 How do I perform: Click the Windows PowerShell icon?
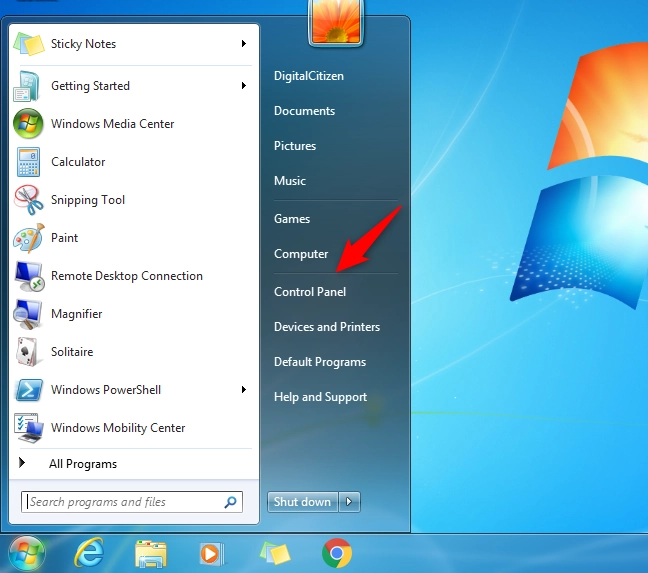29,390
